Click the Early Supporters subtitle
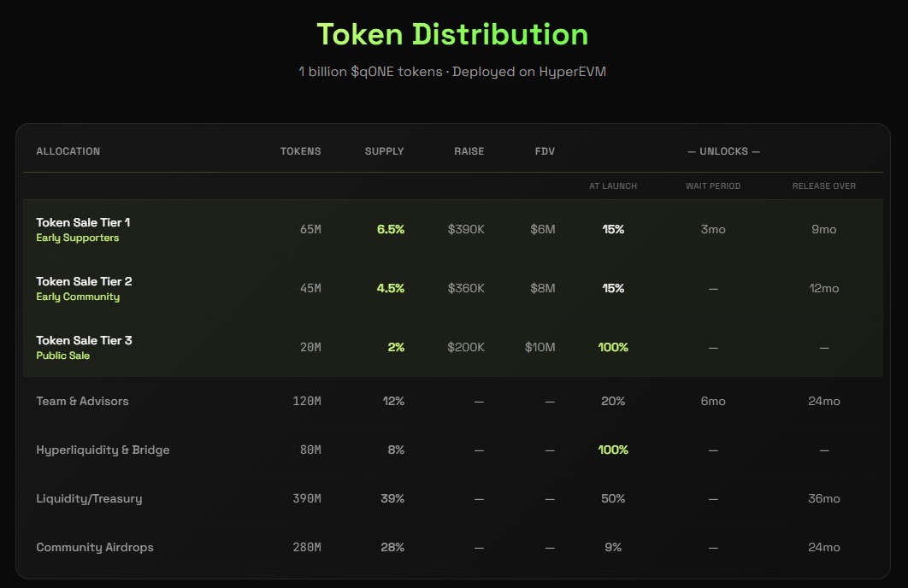 [77, 238]
